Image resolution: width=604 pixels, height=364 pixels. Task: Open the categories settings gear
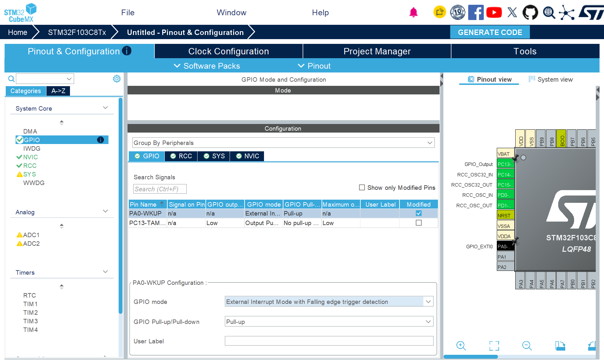tap(117, 79)
